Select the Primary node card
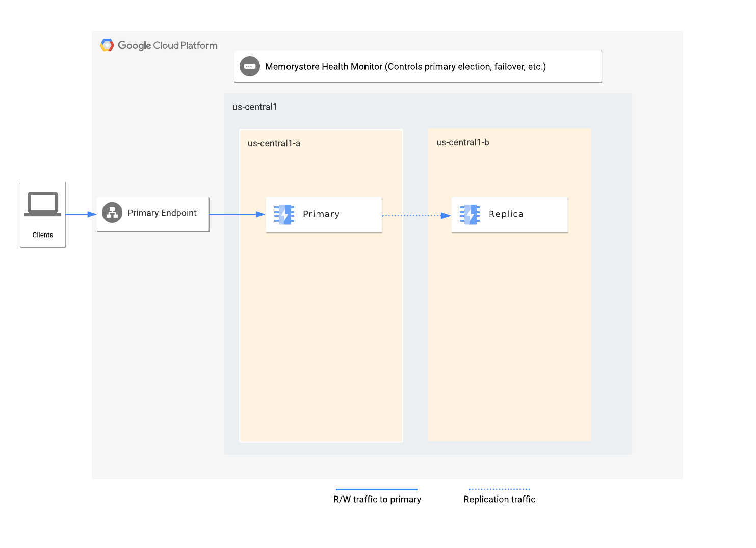This screenshot has height=548, width=756. [323, 215]
